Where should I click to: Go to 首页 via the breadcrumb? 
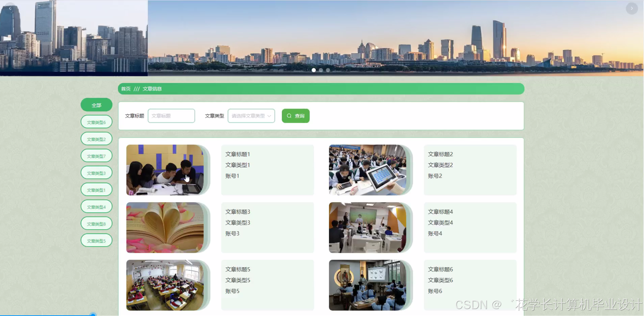point(126,89)
